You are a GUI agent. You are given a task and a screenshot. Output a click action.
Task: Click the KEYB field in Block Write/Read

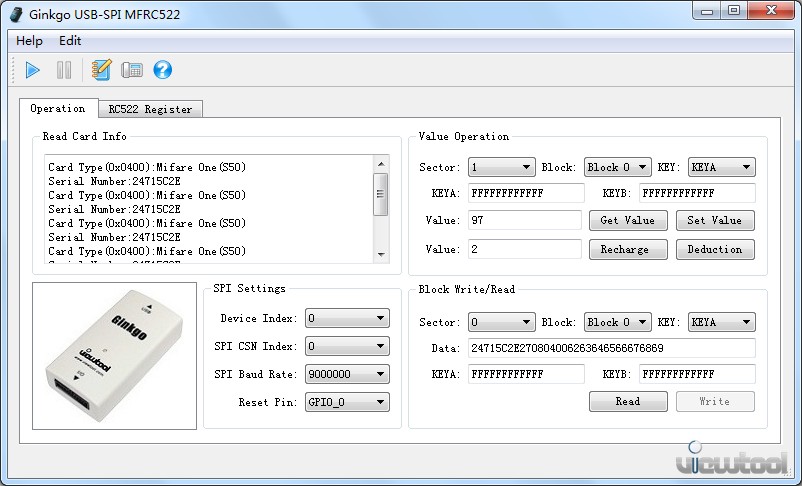[697, 374]
